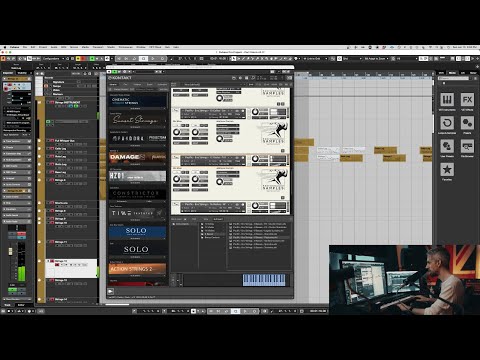This screenshot has width=480, height=360.
Task: Open VST Effects FX tile
Action: coord(467,100)
